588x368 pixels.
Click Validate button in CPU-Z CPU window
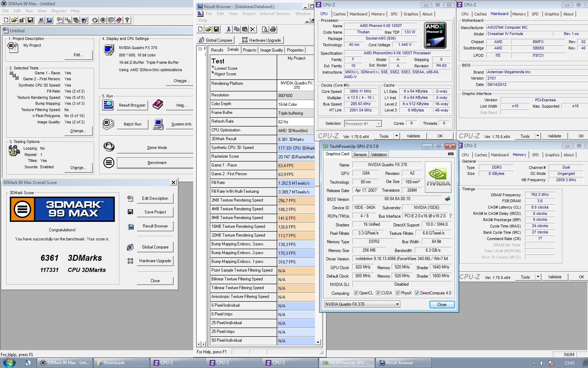click(x=413, y=136)
